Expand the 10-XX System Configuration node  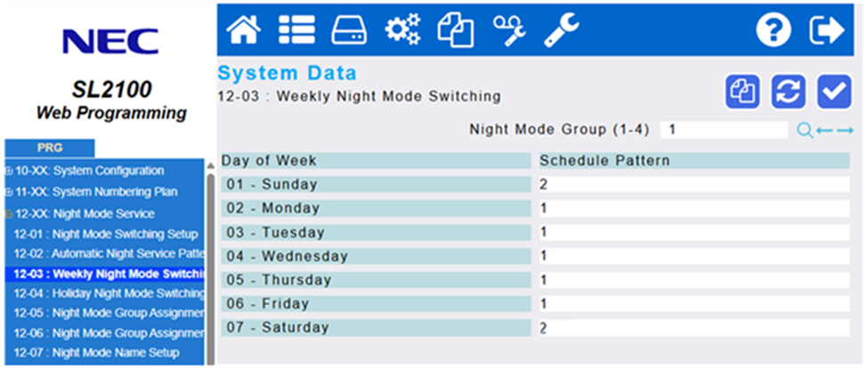[x=8, y=170]
